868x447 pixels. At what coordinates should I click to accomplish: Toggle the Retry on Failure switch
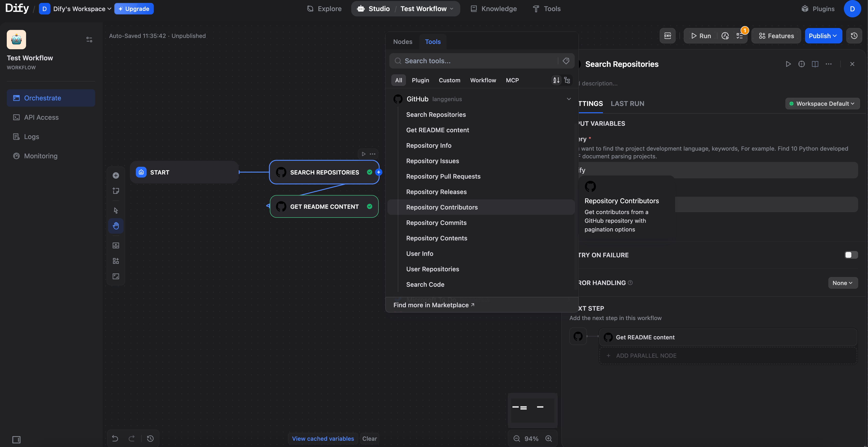(x=851, y=255)
